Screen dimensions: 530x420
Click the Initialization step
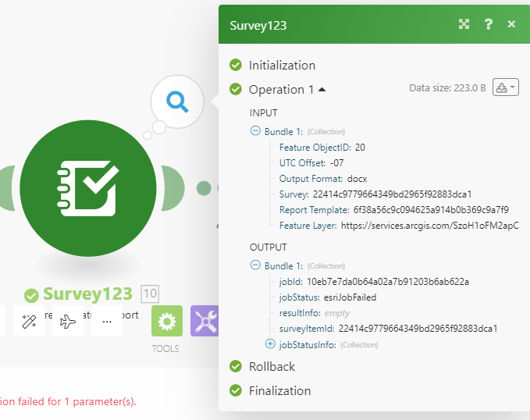pyautogui.click(x=282, y=66)
